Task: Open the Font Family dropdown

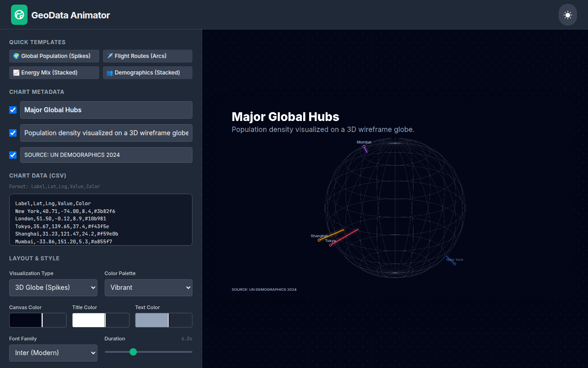Action: (53, 353)
